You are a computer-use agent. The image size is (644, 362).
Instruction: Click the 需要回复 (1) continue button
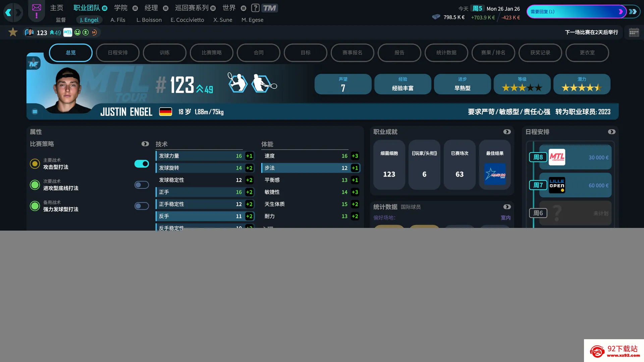pos(576,11)
